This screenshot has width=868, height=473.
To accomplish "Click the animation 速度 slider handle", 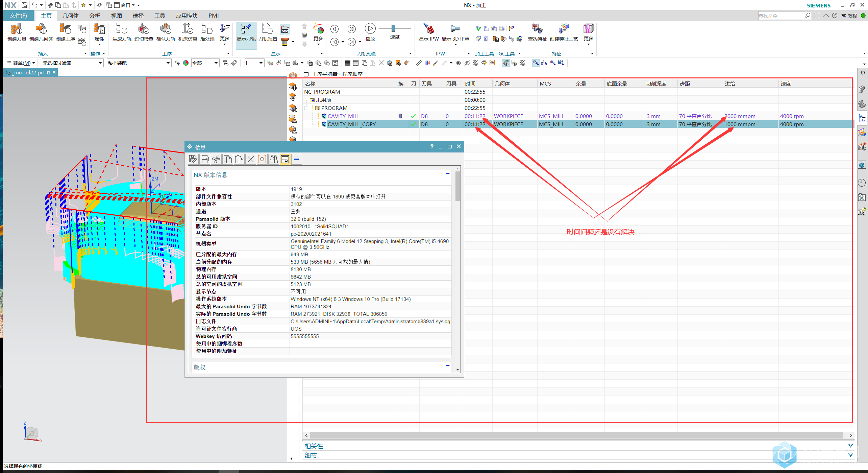I will click(x=393, y=28).
